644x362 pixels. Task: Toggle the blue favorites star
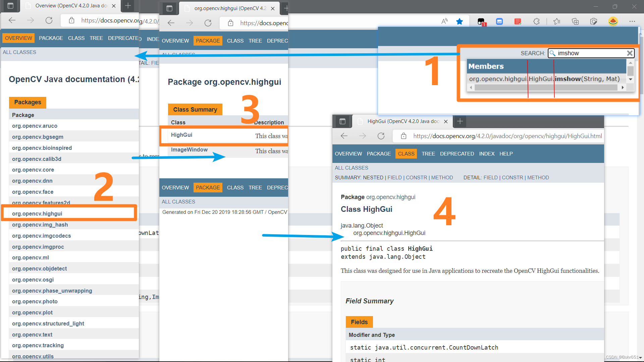460,21
